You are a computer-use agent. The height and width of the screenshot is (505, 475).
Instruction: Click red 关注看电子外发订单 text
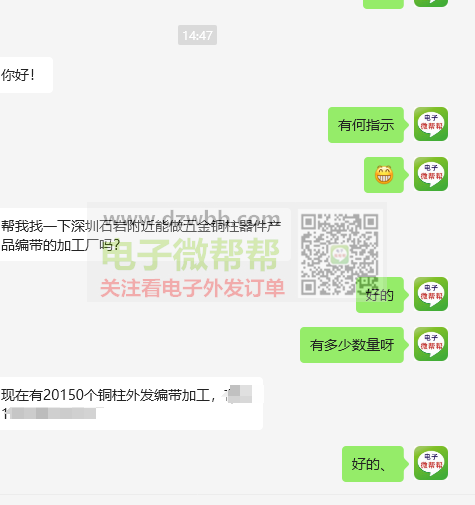pos(192,288)
